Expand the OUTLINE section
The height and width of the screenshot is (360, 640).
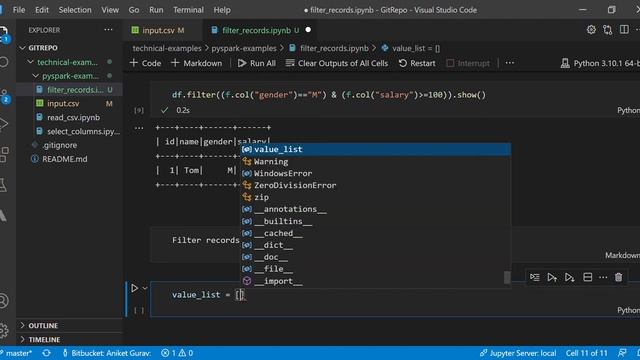coord(43,326)
